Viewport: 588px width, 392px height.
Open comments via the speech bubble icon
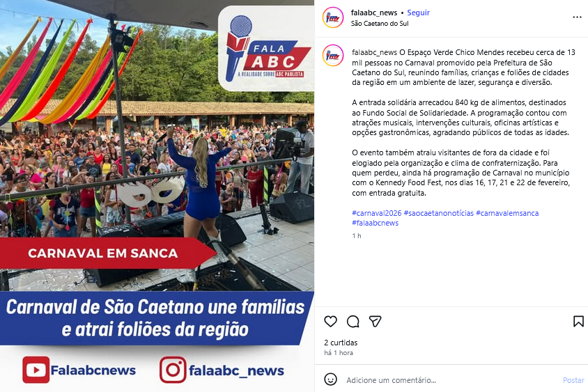click(353, 321)
